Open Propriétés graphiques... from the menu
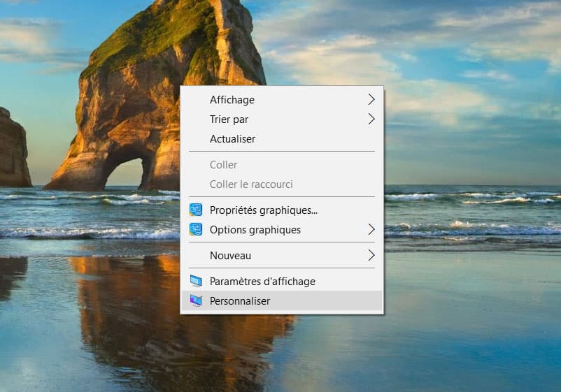The image size is (561, 392). (264, 210)
